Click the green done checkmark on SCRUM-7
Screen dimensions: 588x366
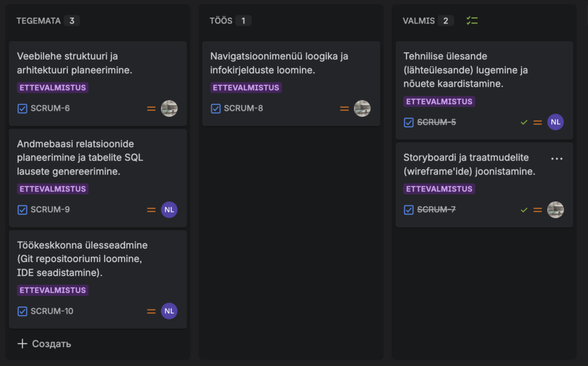(524, 210)
